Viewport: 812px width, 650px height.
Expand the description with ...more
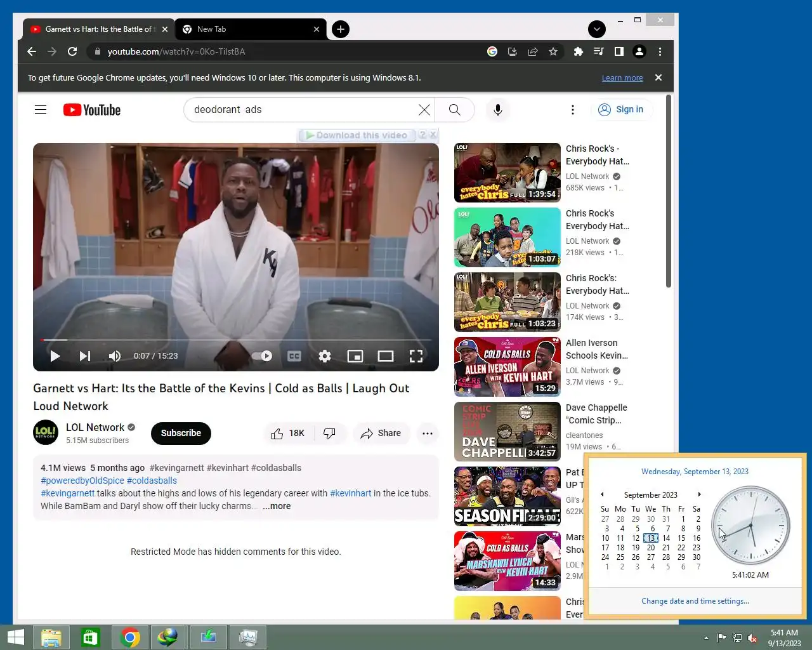277,506
